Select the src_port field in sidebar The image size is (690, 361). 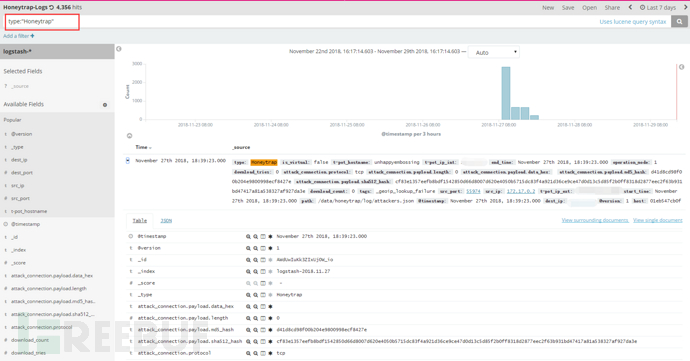(x=20, y=199)
